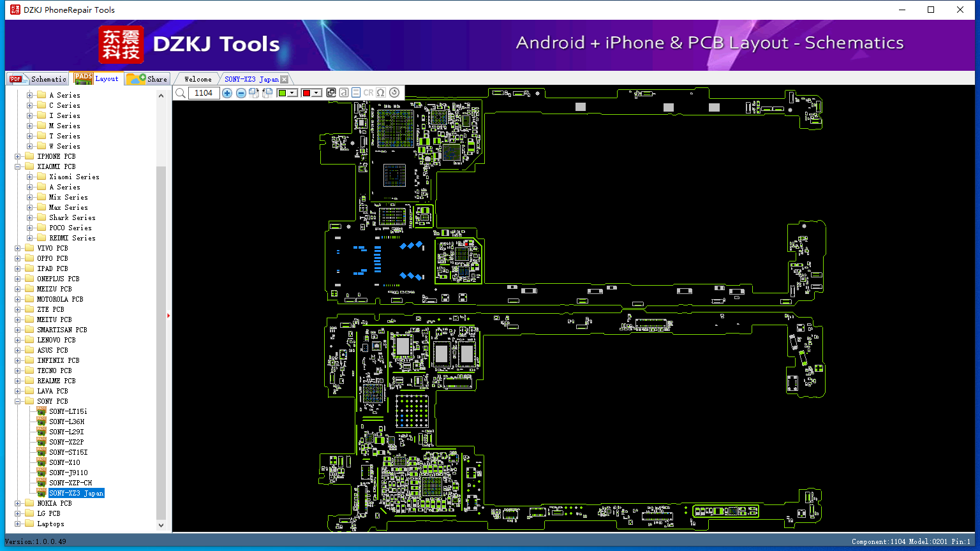Collapse the SONY PCB tree node
The width and height of the screenshot is (980, 551).
(18, 401)
